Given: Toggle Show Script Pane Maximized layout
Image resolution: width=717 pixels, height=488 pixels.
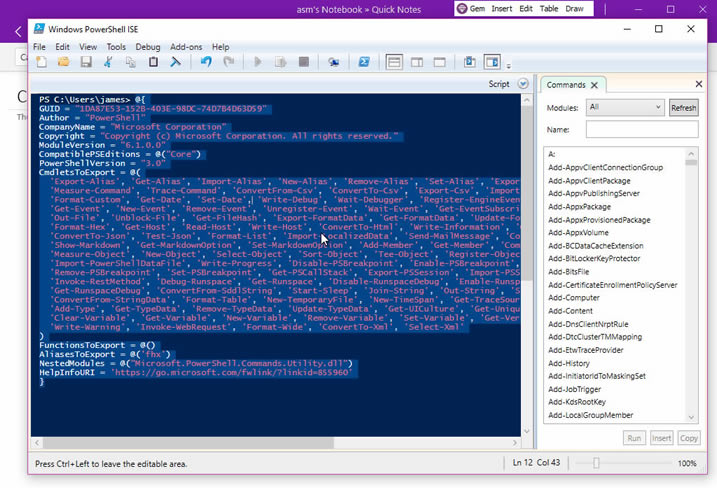Looking at the screenshot, I should pos(438,62).
